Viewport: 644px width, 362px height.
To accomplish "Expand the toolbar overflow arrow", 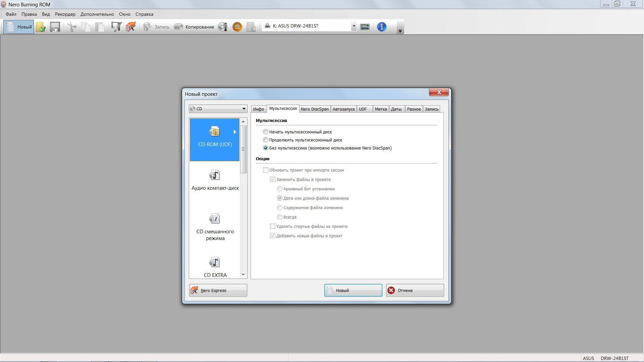I will tap(400, 31).
